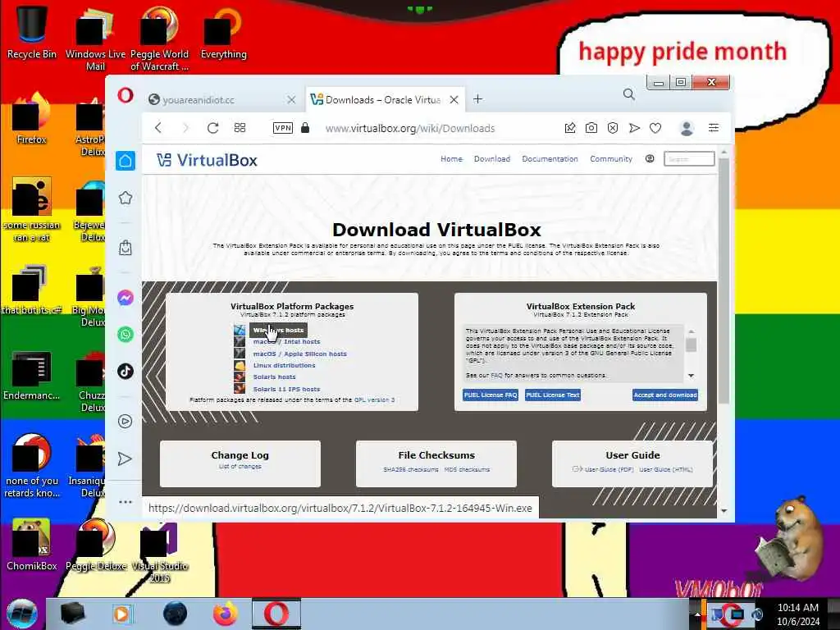Image resolution: width=840 pixels, height=630 pixels.
Task: Open the profile account icon
Action: (x=687, y=127)
